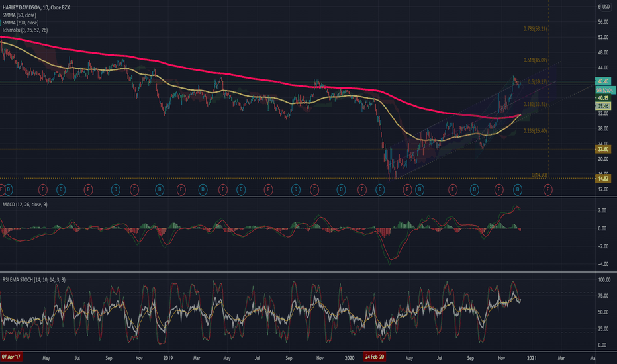The width and height of the screenshot is (617, 364).
Task: Click the earnings marker just after 2020 label
Action: 361,190
